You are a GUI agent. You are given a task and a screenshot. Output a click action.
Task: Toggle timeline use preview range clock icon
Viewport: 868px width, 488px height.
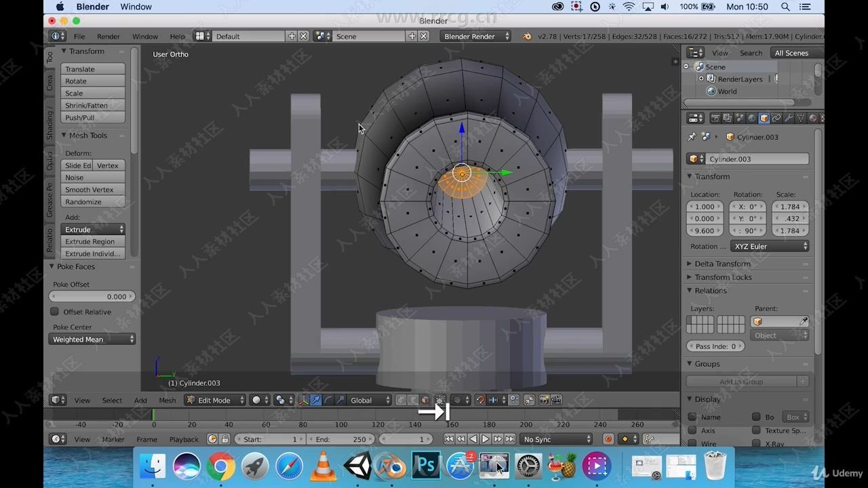[212, 439]
